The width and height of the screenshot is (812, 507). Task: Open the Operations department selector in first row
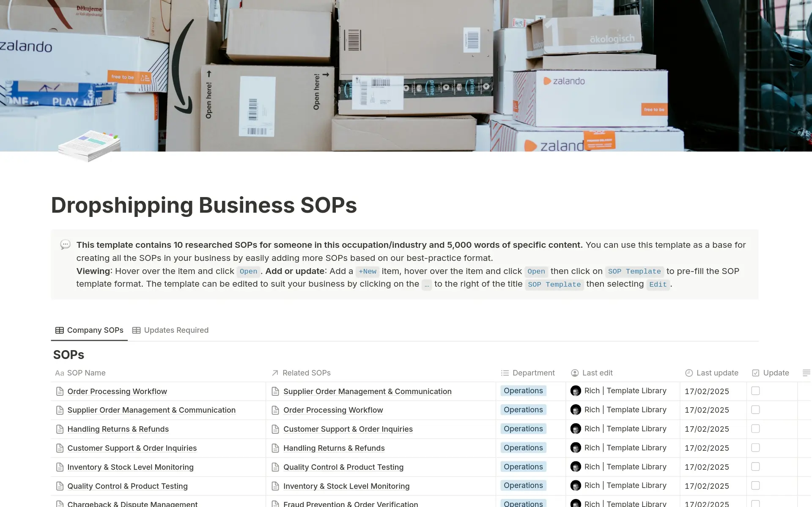coord(523,391)
